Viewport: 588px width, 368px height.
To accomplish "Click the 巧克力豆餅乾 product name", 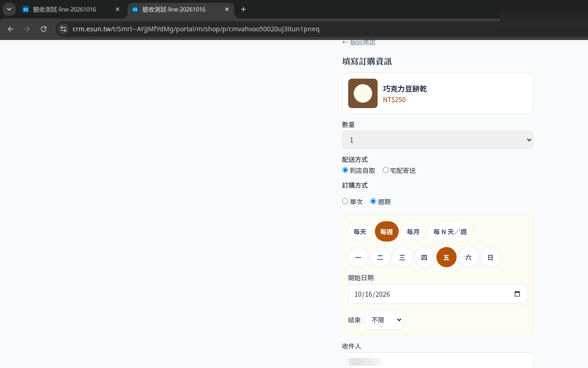I will (x=405, y=89).
